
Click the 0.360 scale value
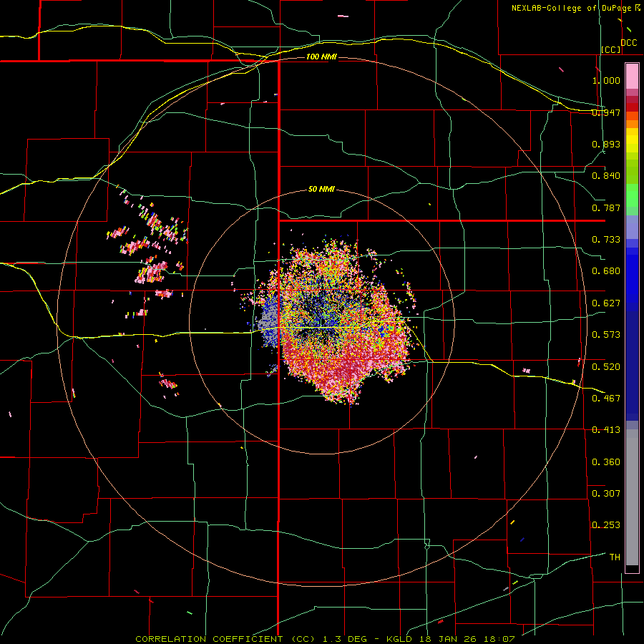tap(606, 462)
